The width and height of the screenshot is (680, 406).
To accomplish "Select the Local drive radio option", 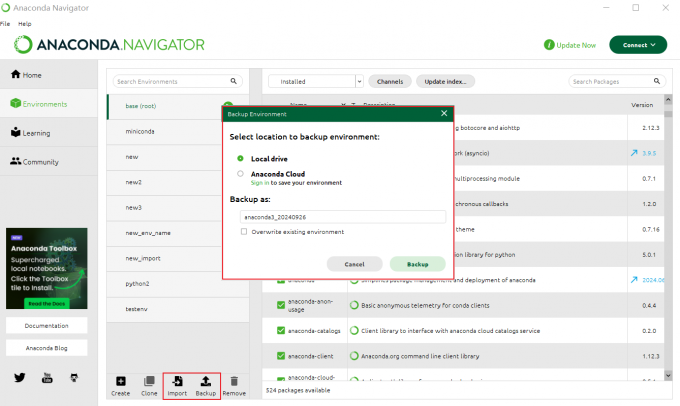I will tap(240, 158).
